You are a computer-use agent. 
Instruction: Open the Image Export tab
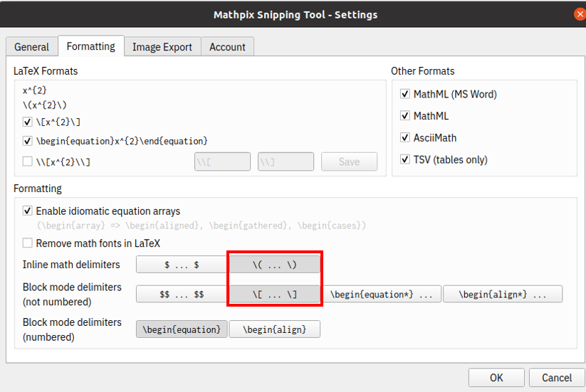pos(162,47)
